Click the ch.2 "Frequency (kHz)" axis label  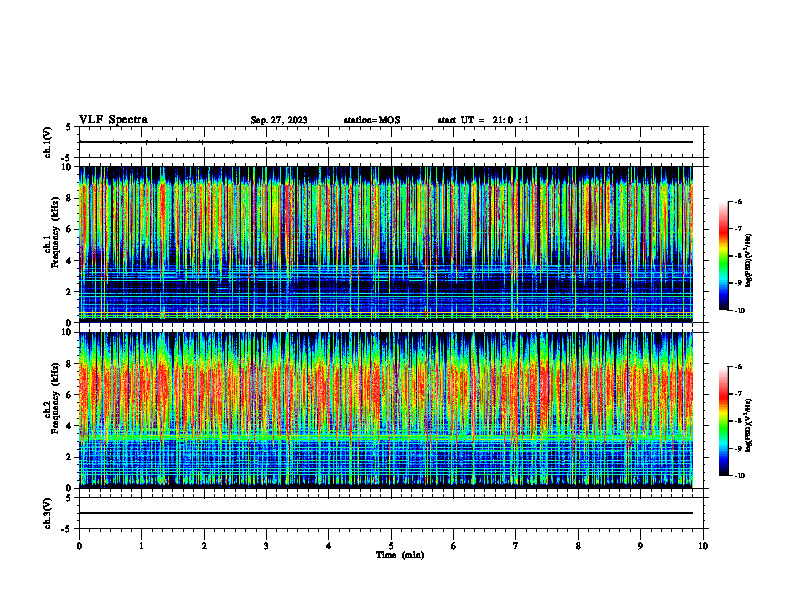coord(55,398)
